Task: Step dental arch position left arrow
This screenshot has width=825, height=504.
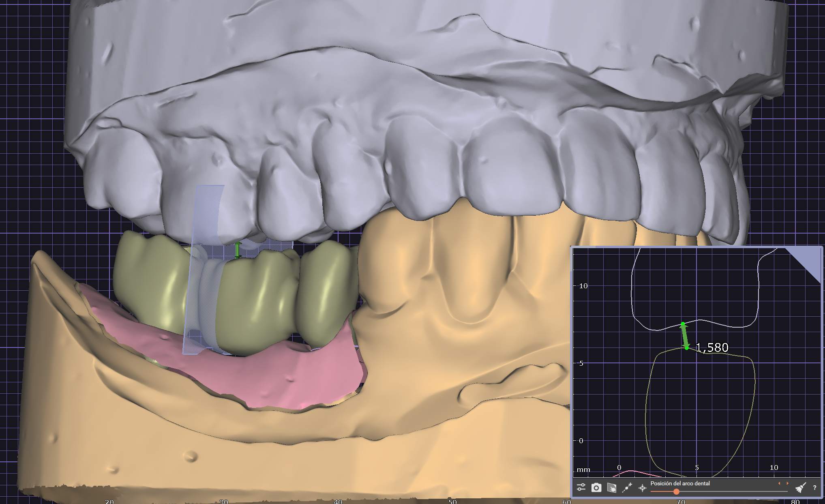Action: [x=779, y=483]
